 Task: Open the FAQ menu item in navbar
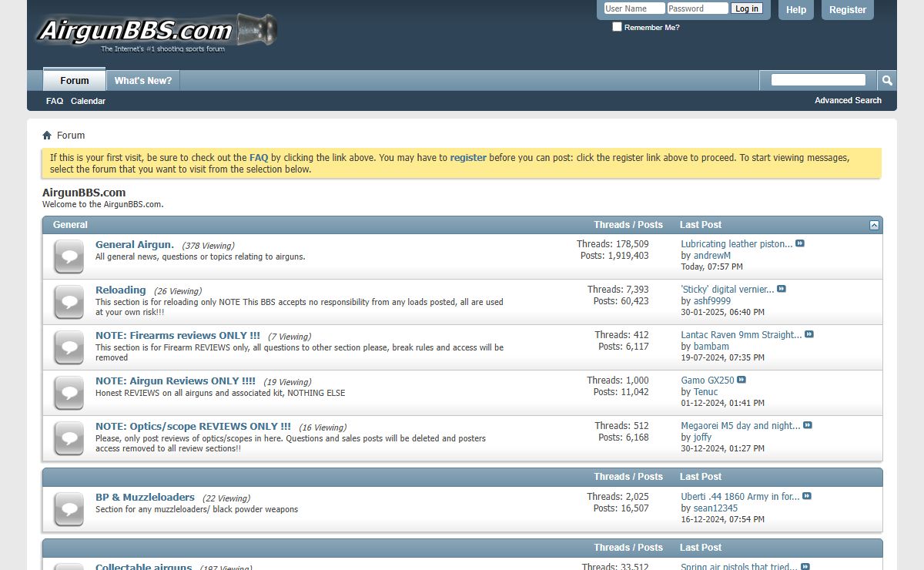55,101
